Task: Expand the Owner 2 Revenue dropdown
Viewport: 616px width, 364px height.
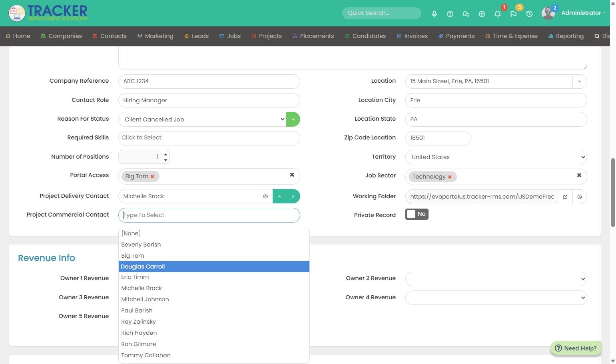Action: click(x=496, y=279)
